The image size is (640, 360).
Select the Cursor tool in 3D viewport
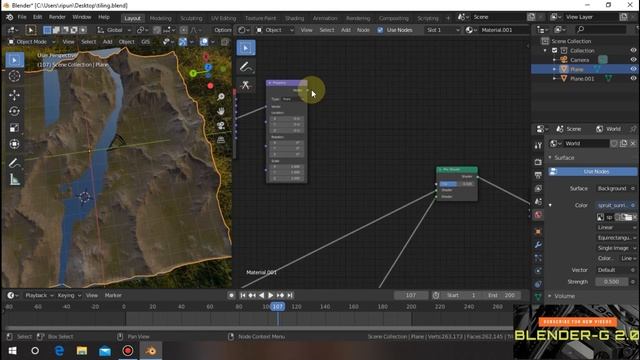coord(14,76)
